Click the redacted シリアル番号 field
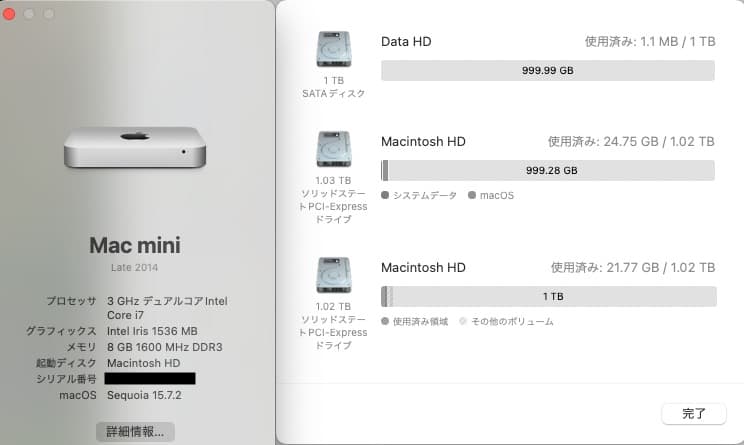This screenshot has width=744, height=445. click(150, 379)
